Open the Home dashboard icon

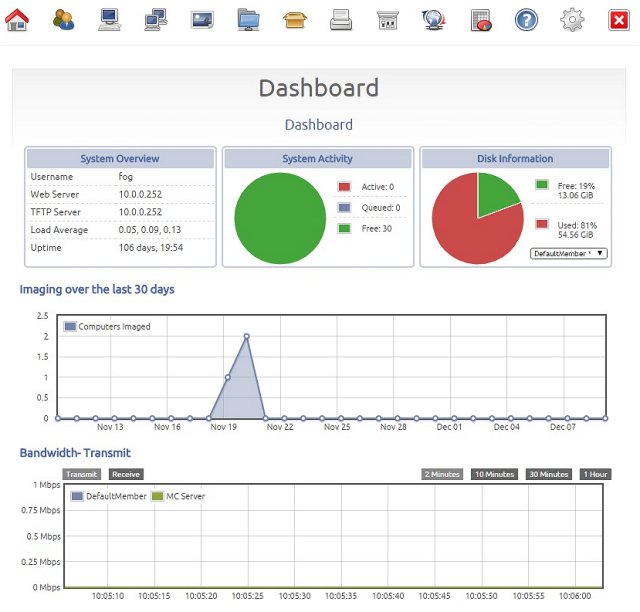click(x=17, y=20)
